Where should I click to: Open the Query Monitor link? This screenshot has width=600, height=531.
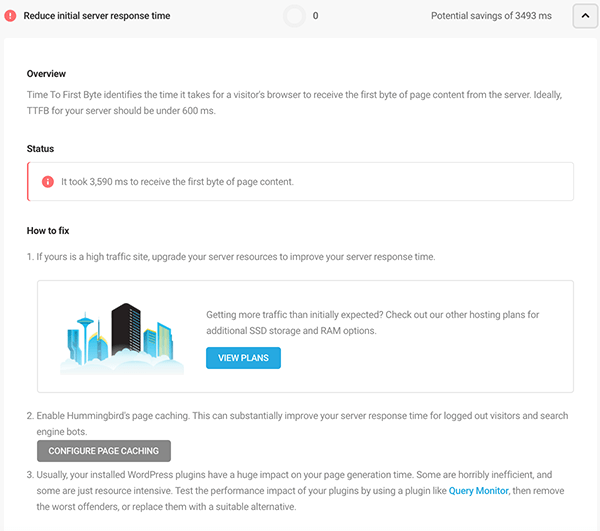tap(479, 491)
